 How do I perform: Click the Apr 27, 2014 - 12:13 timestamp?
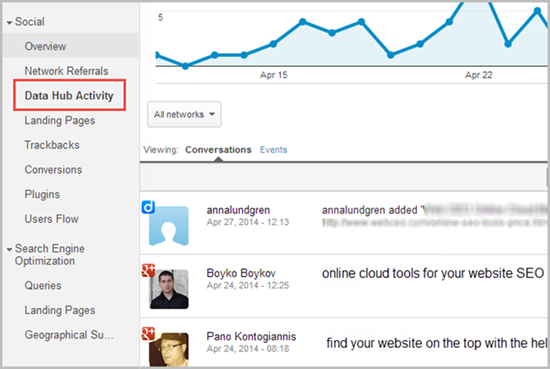[248, 222]
